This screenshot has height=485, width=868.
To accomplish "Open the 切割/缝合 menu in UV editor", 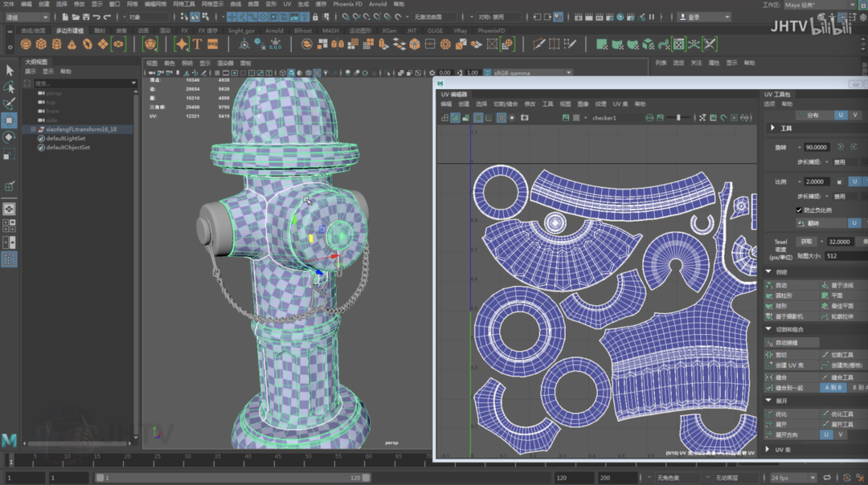I will pyautogui.click(x=506, y=104).
